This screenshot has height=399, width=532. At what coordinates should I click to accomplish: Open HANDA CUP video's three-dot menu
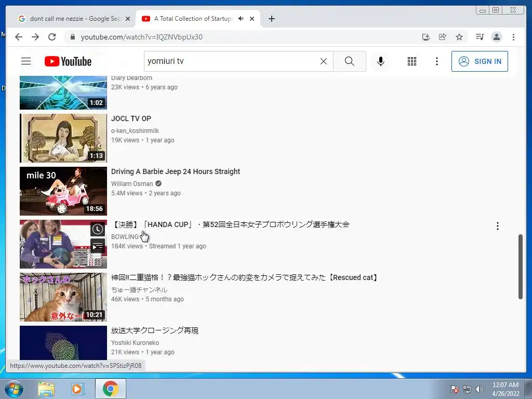pyautogui.click(x=497, y=226)
